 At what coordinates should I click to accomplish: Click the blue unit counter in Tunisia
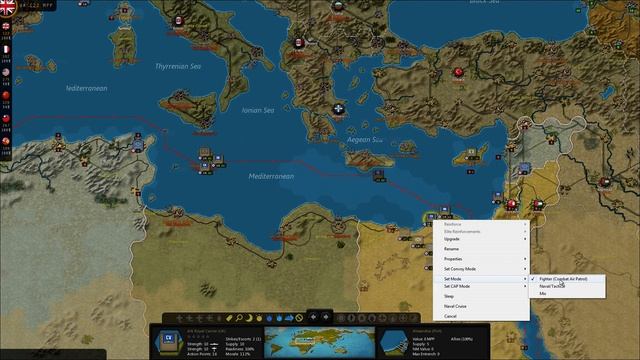(x=138, y=144)
